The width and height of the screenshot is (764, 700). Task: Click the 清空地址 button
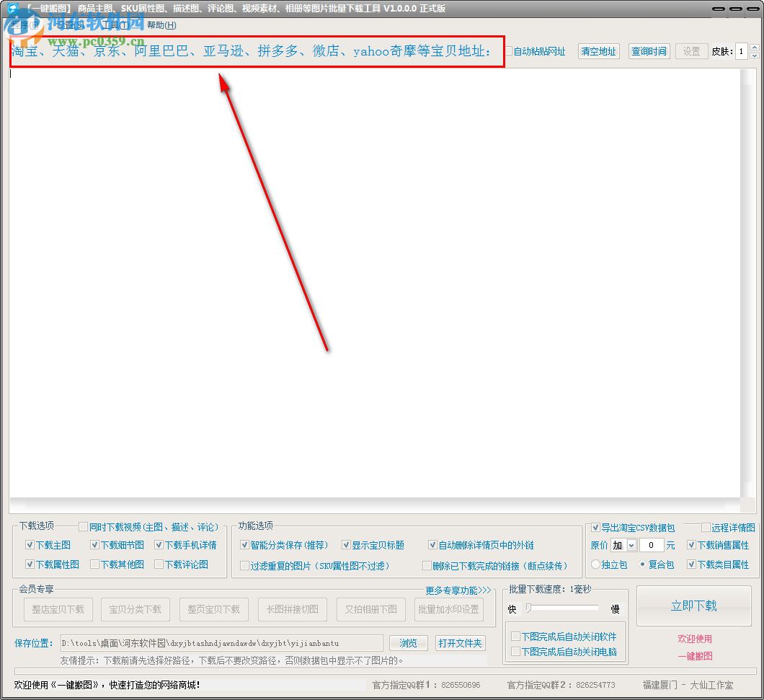click(598, 51)
